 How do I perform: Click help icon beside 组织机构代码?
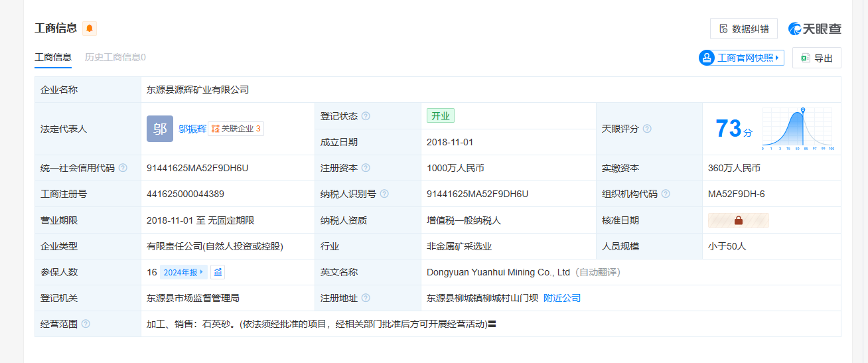[666, 194]
